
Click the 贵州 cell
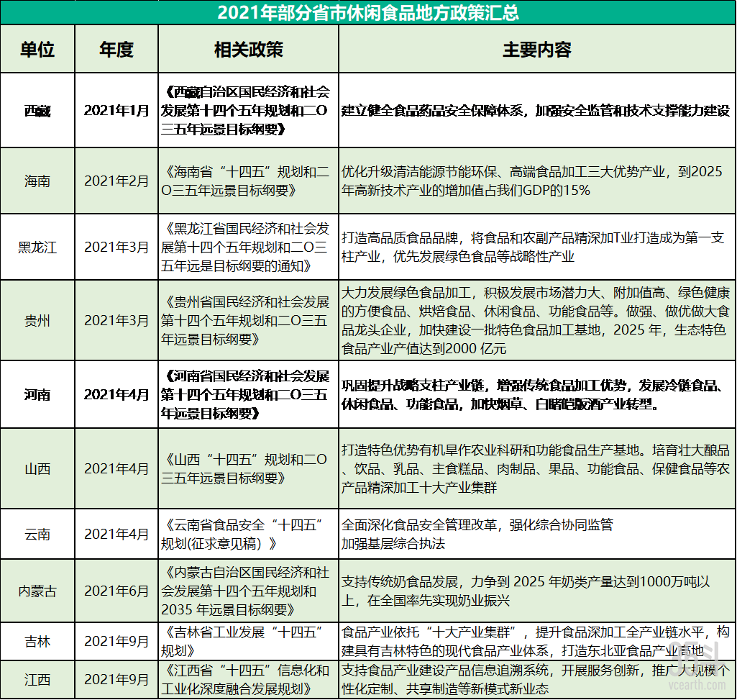[x=37, y=320]
